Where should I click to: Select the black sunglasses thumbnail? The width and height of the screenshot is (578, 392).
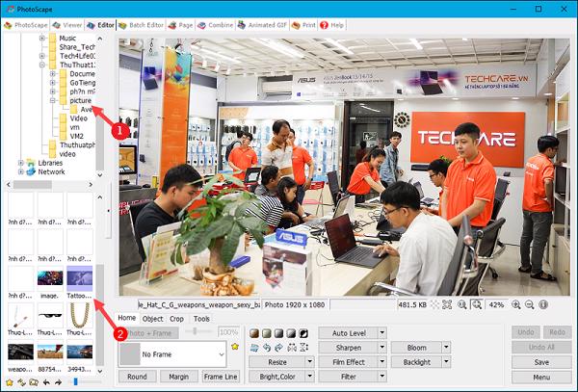(50, 319)
